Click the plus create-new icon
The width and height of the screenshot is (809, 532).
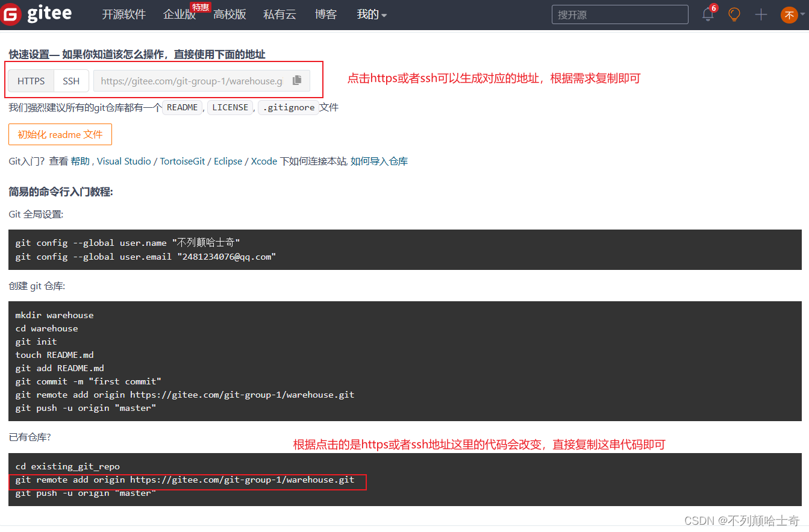(x=761, y=14)
